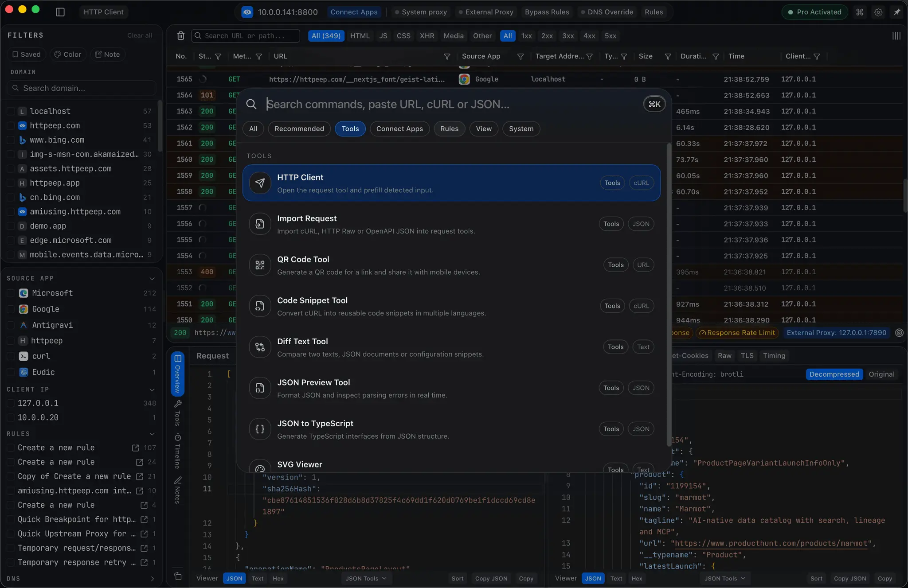Open the response JSON Tools dropdown
The height and width of the screenshot is (588, 908).
point(725,578)
